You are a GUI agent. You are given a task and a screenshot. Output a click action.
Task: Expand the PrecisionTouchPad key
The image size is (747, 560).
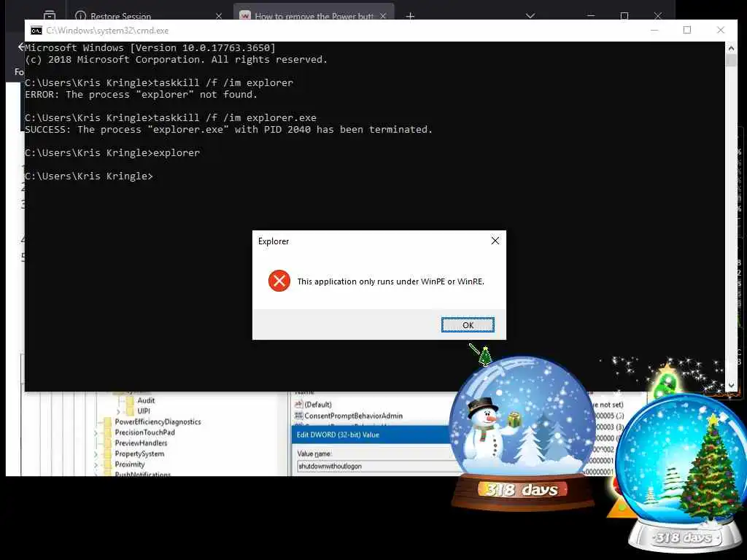pyautogui.click(x=96, y=432)
